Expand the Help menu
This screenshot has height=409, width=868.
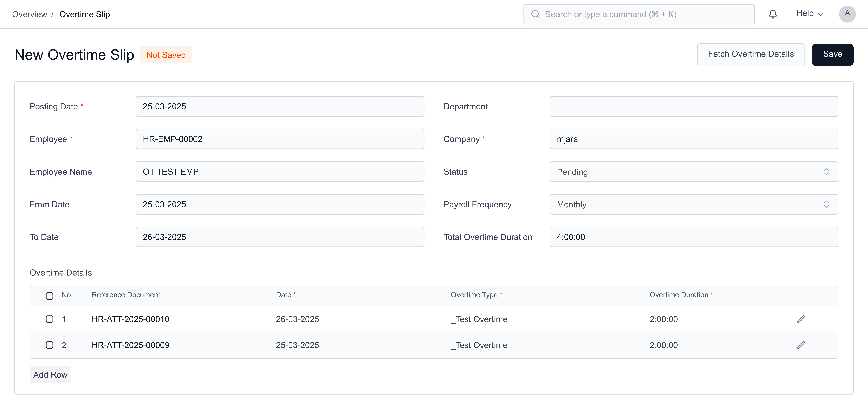(x=809, y=13)
